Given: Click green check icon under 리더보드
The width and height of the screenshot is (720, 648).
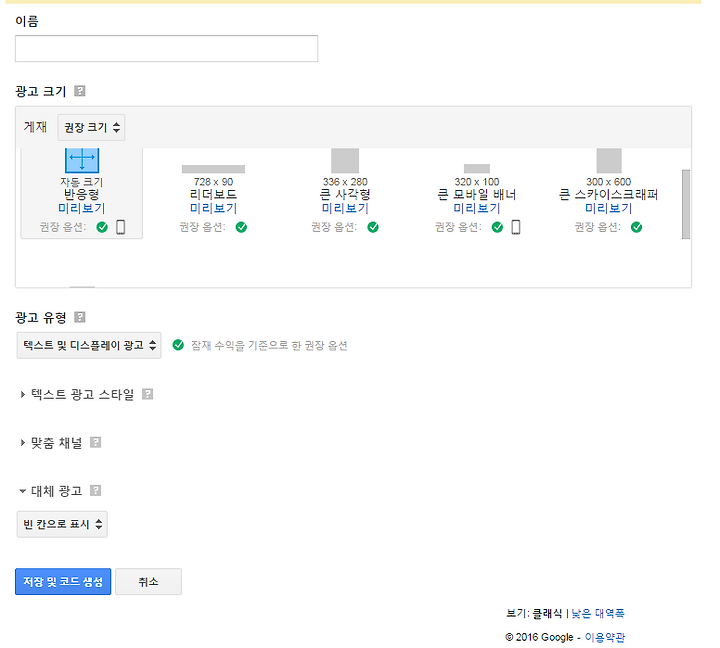Looking at the screenshot, I should pyautogui.click(x=242, y=227).
